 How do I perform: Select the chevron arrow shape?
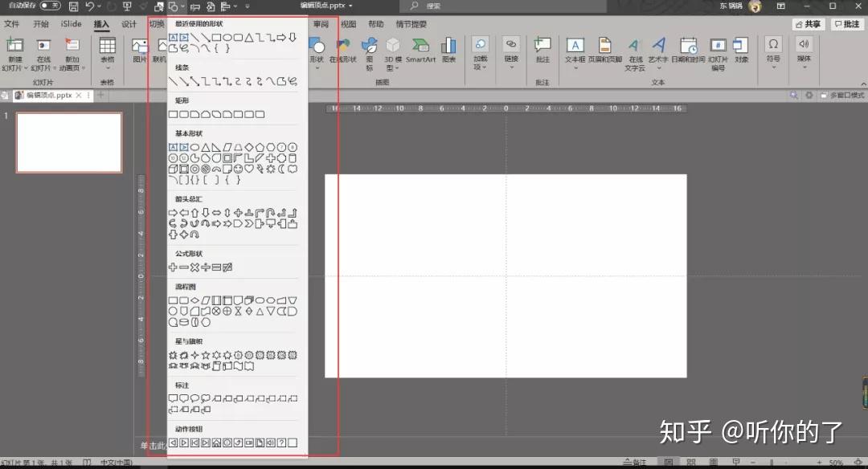coord(249,223)
